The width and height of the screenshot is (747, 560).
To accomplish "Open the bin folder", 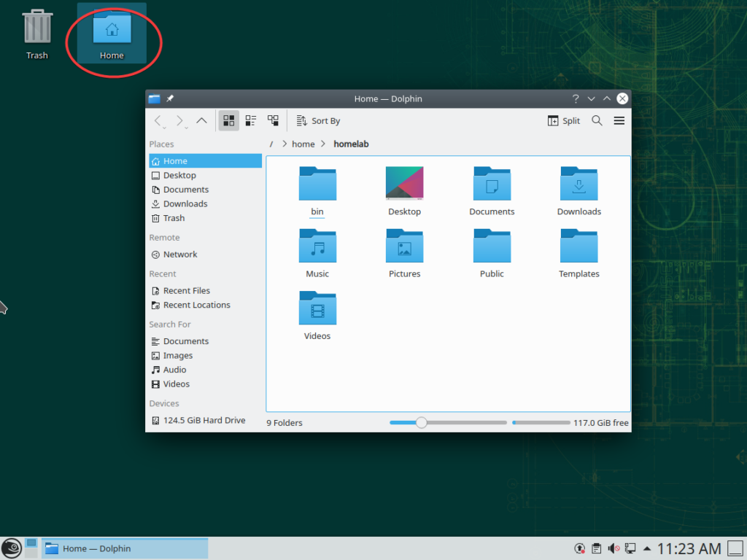I will (317, 183).
